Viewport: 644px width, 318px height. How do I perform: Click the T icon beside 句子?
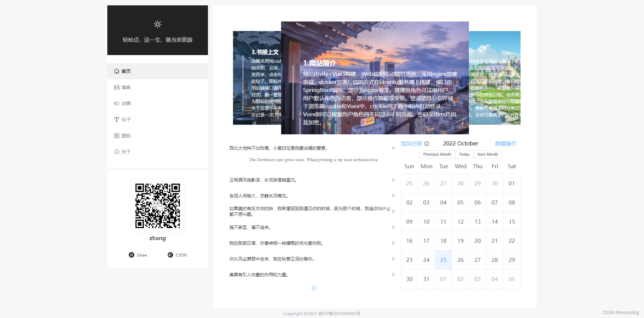click(x=117, y=120)
